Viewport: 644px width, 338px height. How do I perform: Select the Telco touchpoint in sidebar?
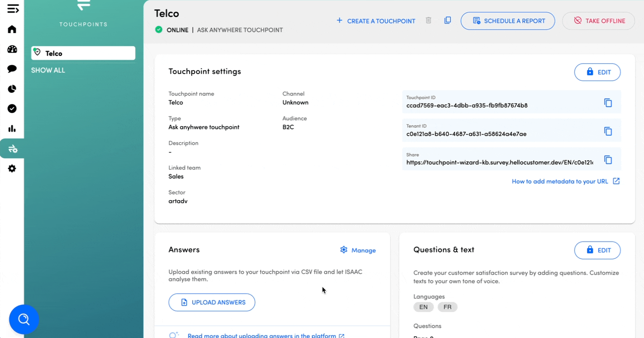click(x=83, y=53)
